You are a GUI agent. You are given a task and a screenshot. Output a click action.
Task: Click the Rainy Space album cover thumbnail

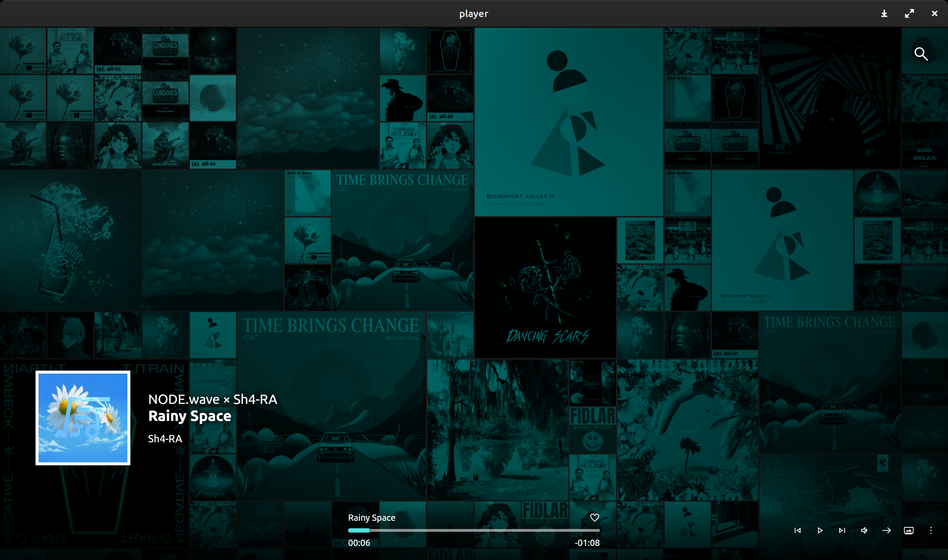(83, 418)
